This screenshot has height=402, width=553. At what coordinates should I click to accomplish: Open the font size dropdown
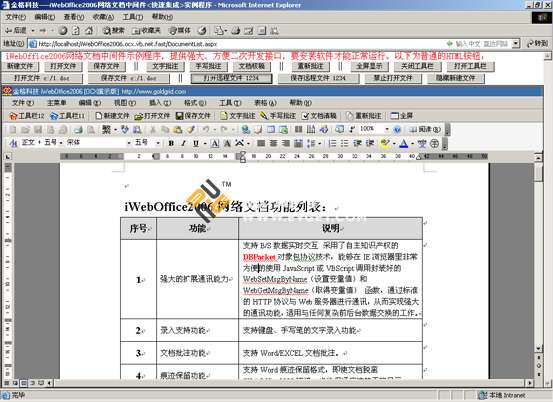pyautogui.click(x=158, y=143)
